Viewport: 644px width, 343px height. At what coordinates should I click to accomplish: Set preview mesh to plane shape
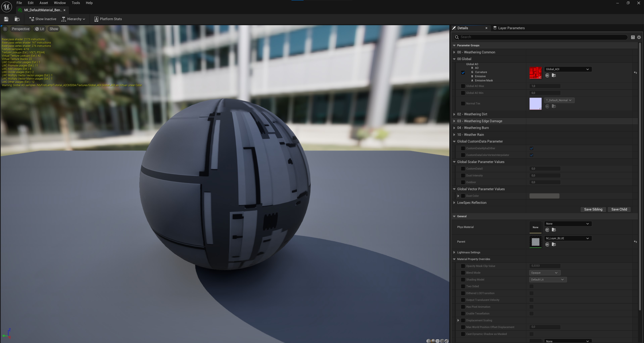[438, 341]
